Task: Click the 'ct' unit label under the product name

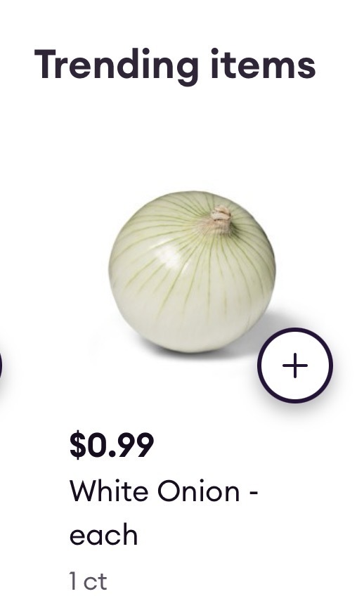Action: point(95,581)
